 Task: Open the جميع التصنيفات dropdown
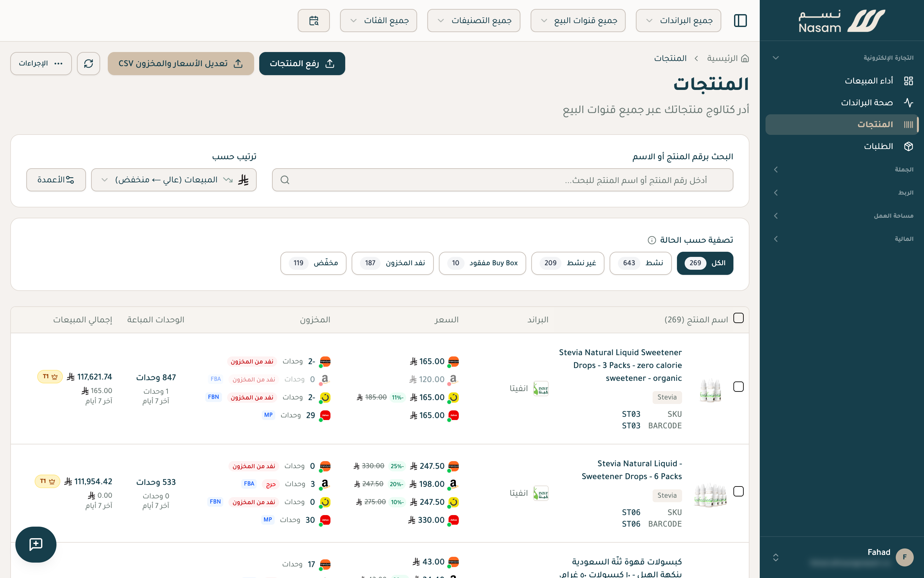tap(474, 20)
